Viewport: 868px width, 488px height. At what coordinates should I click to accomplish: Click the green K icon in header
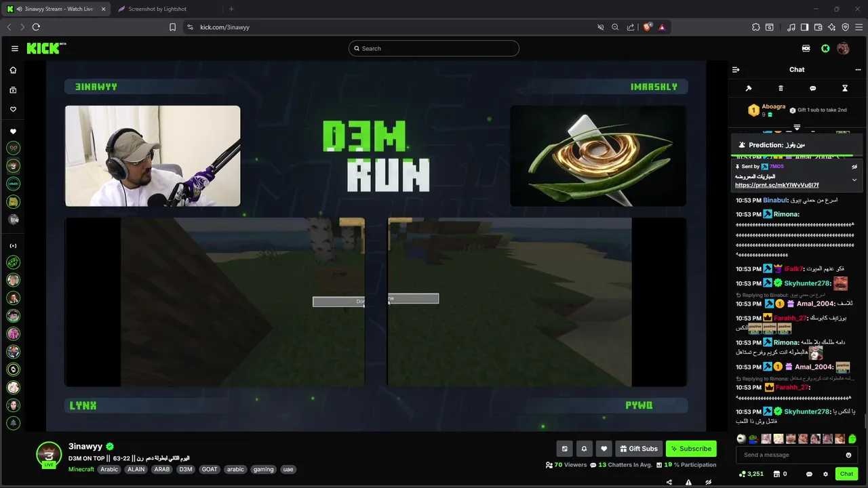coord(825,48)
